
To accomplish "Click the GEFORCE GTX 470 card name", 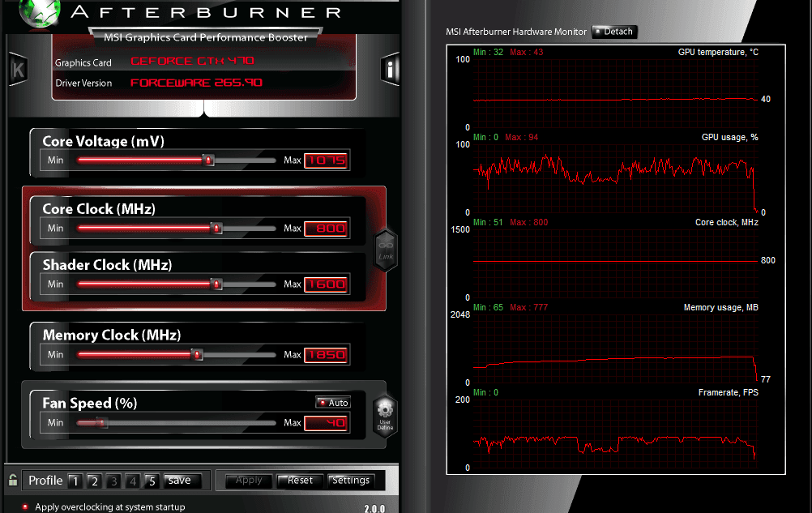I will point(192,61).
